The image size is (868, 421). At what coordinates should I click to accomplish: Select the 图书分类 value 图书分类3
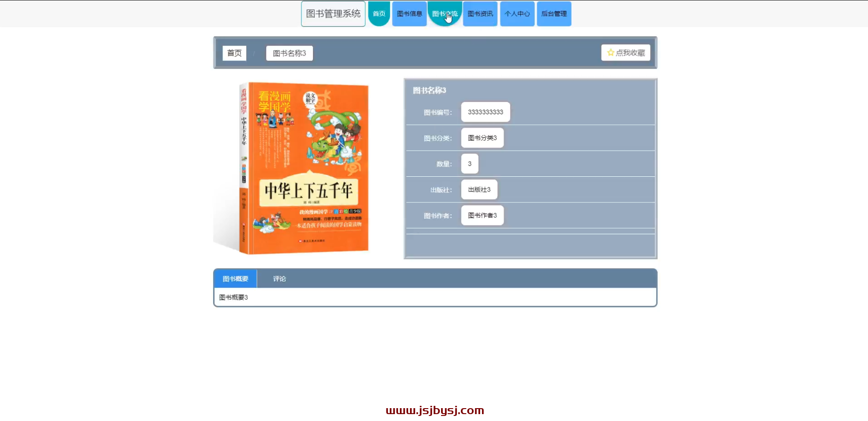[x=482, y=138]
